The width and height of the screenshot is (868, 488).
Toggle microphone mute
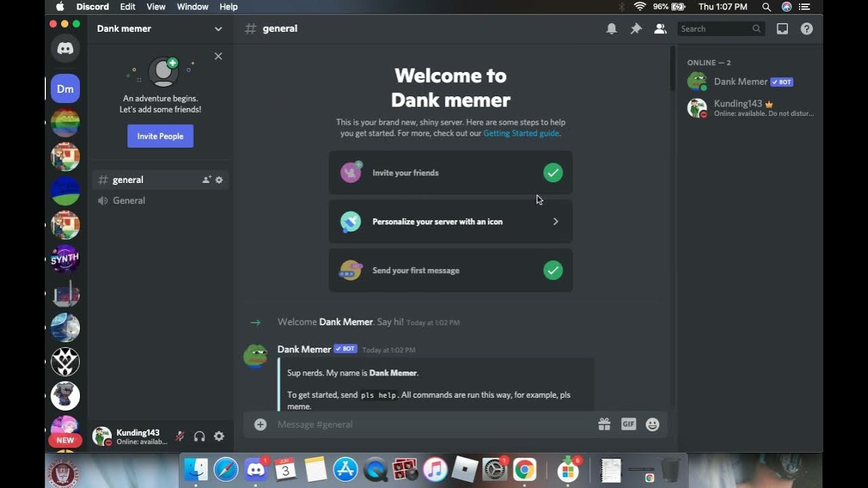pos(180,436)
